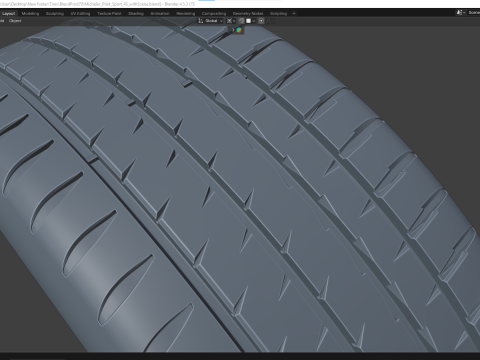The height and width of the screenshot is (360, 480).
Task: Open the Animation workspace tab
Action: [x=160, y=13]
